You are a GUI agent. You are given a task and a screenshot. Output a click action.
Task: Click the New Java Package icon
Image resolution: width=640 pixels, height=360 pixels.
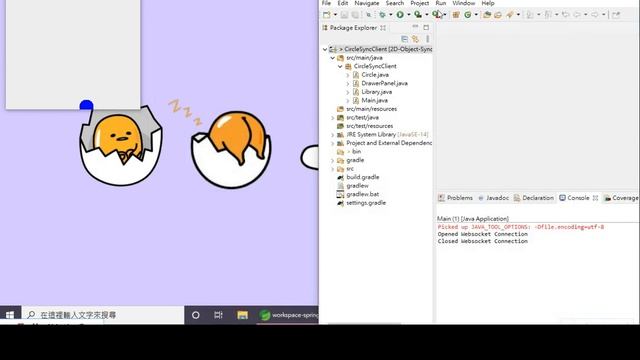(456, 15)
